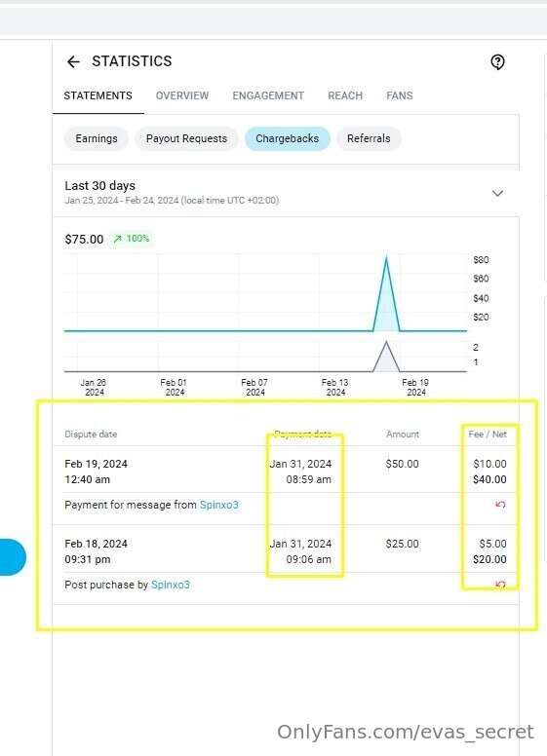Select the Earnings filter pill

pos(97,139)
